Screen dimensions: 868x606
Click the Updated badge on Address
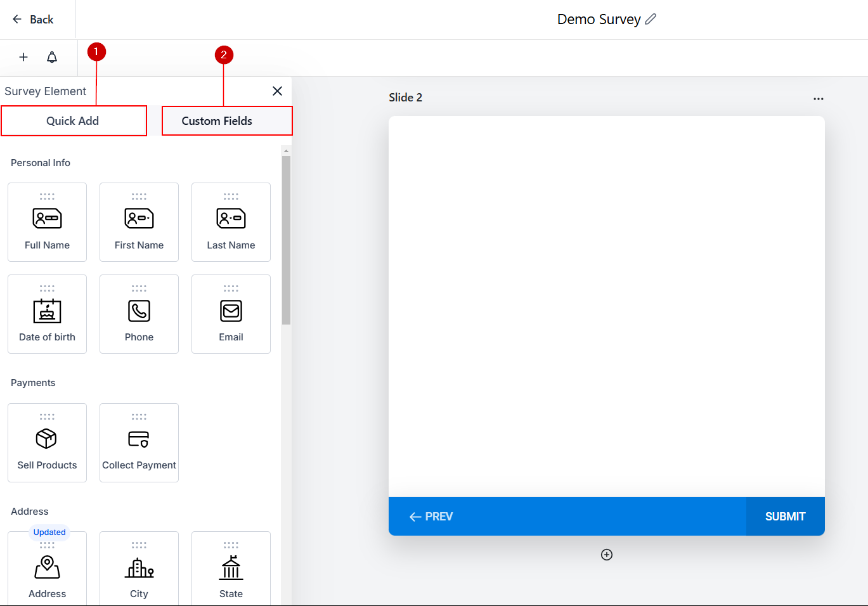click(x=49, y=532)
